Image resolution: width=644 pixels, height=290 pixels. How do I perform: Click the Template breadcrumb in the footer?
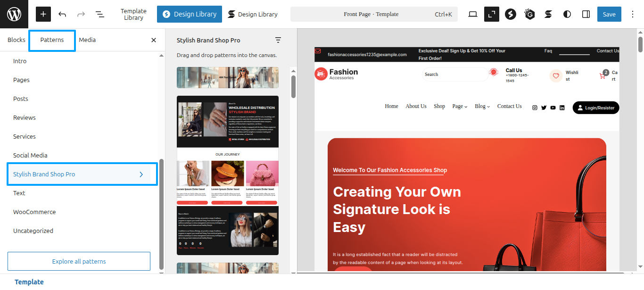(29, 282)
